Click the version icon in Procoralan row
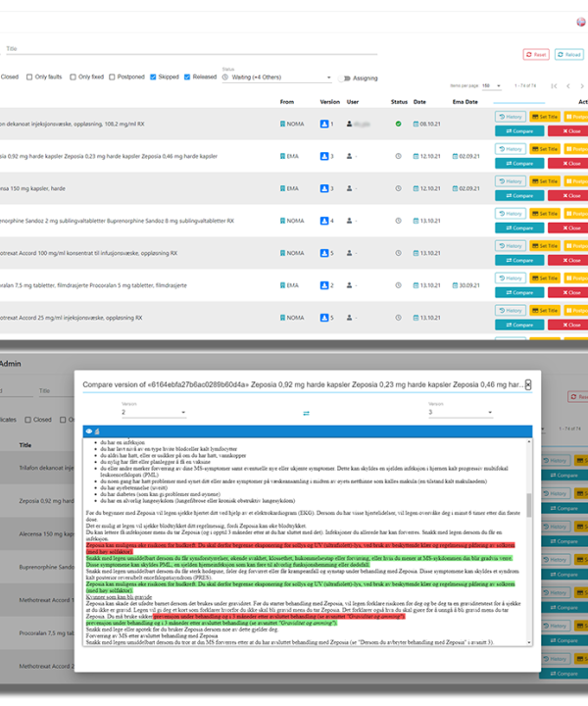Screen dimensions: 588x706 click(324, 285)
